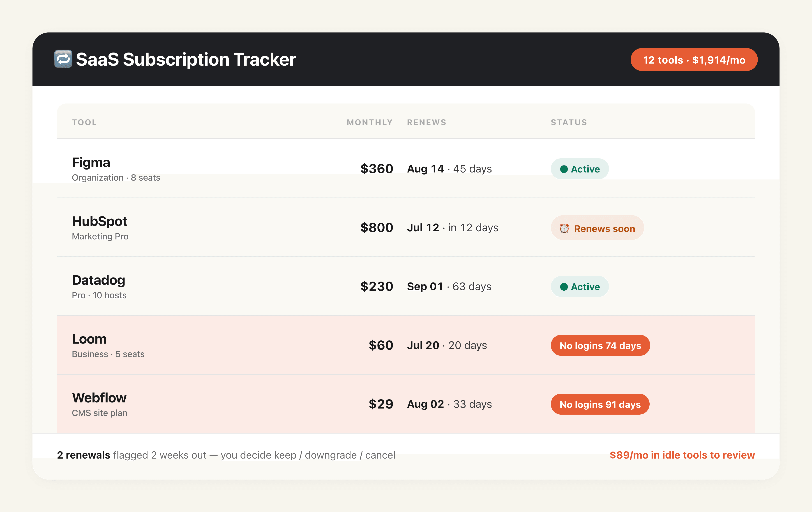This screenshot has width=812, height=512.
Task: Click Webflow's $29 monthly cost
Action: pos(381,404)
